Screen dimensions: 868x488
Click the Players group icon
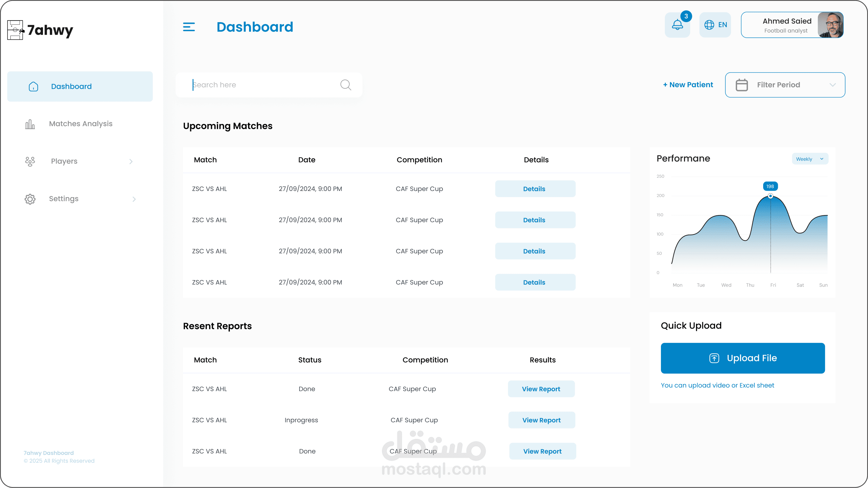pyautogui.click(x=30, y=161)
